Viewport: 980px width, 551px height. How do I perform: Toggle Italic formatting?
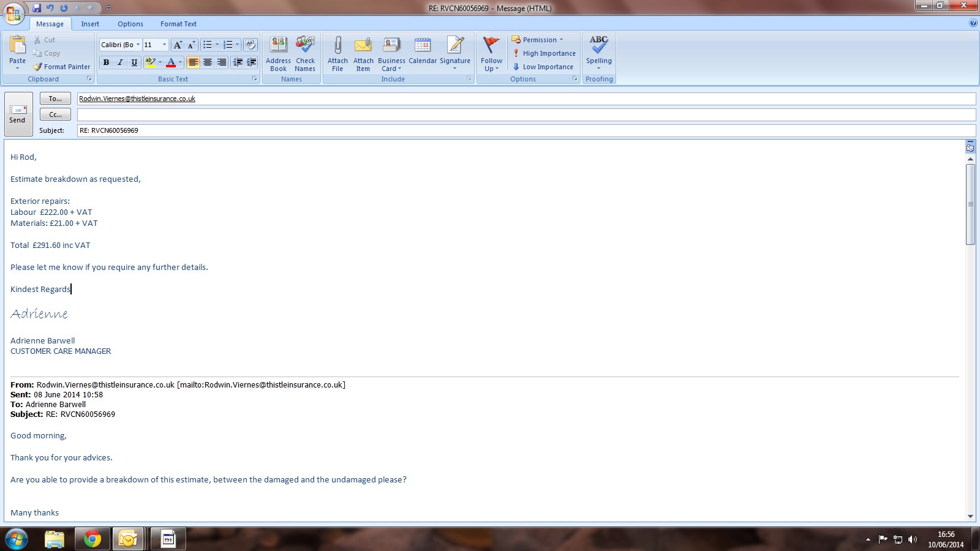pyautogui.click(x=120, y=62)
